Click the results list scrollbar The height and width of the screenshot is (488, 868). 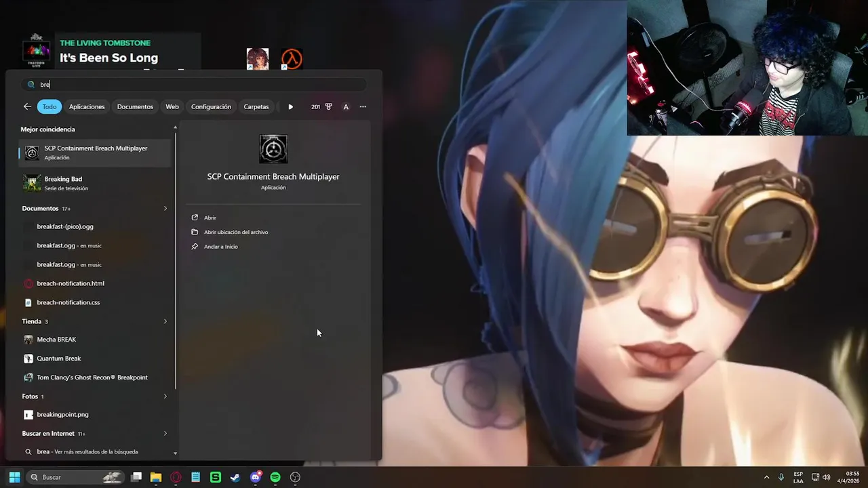coord(176,261)
